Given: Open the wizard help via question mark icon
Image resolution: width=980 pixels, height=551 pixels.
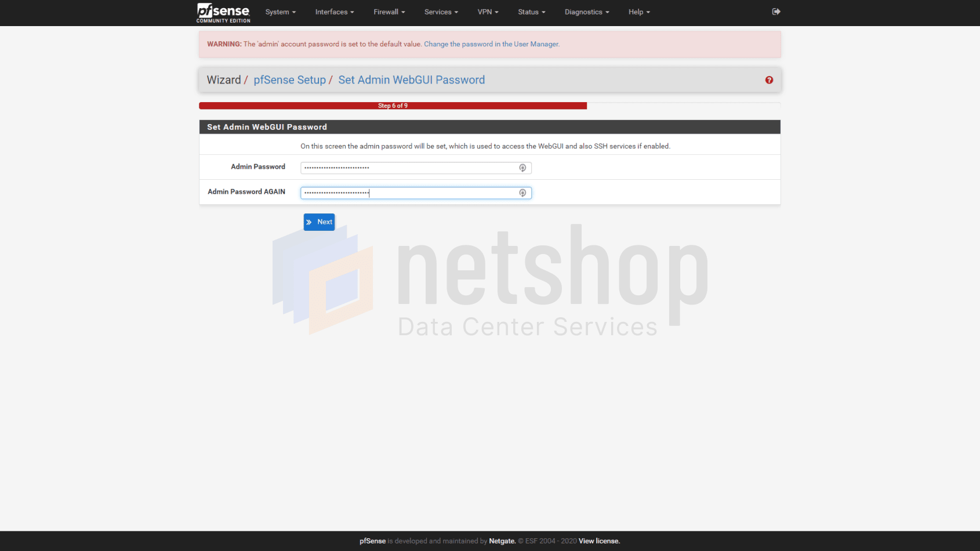Looking at the screenshot, I should pyautogui.click(x=768, y=80).
